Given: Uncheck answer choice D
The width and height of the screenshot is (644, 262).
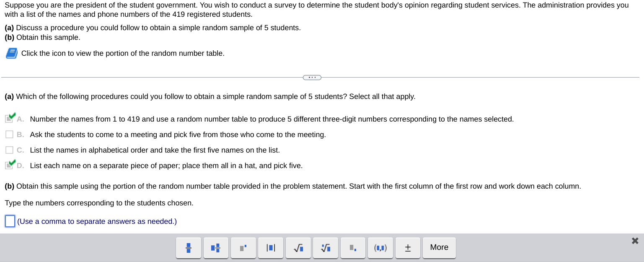Looking at the screenshot, I should [9, 165].
